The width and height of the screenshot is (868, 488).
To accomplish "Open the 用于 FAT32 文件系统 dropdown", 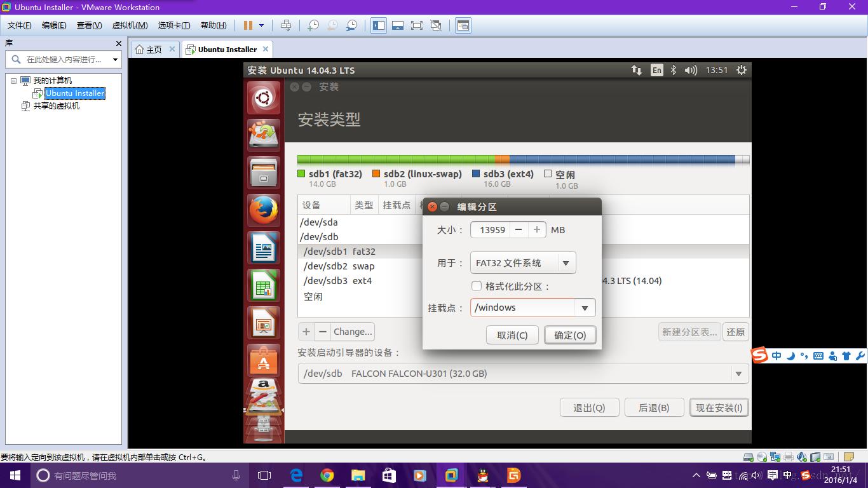I will click(x=523, y=262).
